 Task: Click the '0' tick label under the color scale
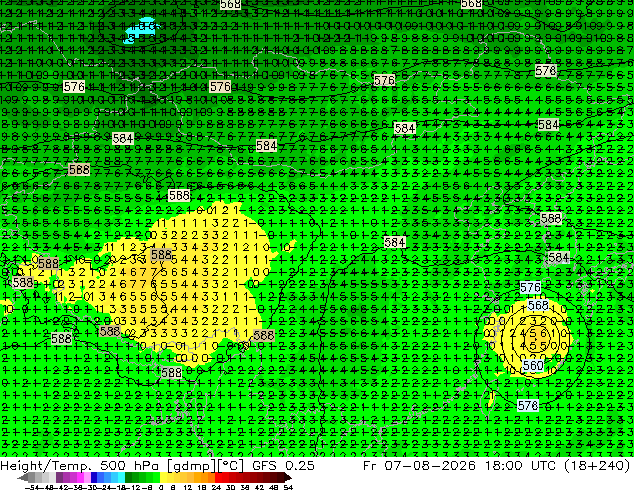[161, 487]
